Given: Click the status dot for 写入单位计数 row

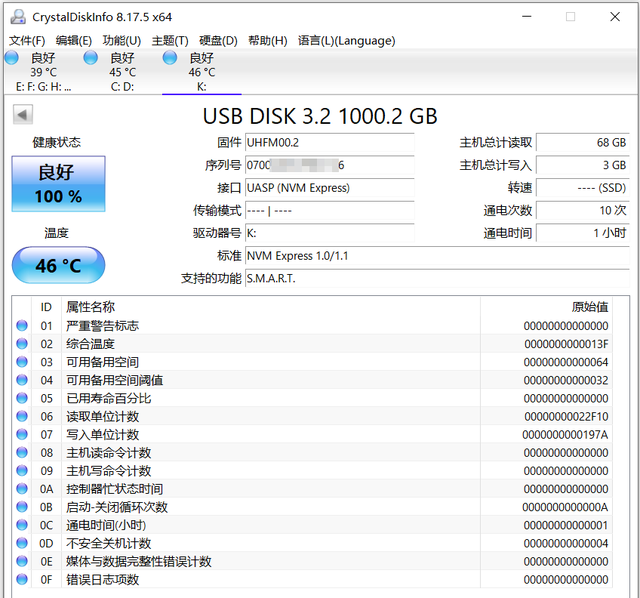Looking at the screenshot, I should (x=22, y=434).
